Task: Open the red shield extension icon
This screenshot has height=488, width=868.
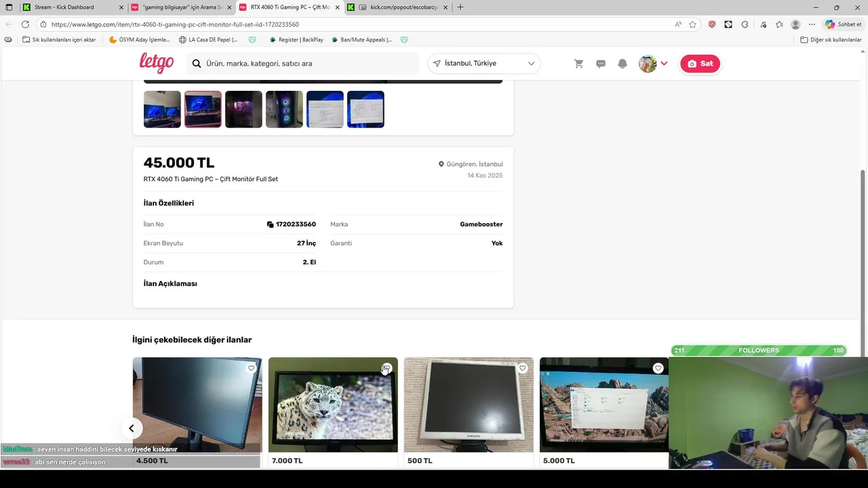Action: point(711,24)
